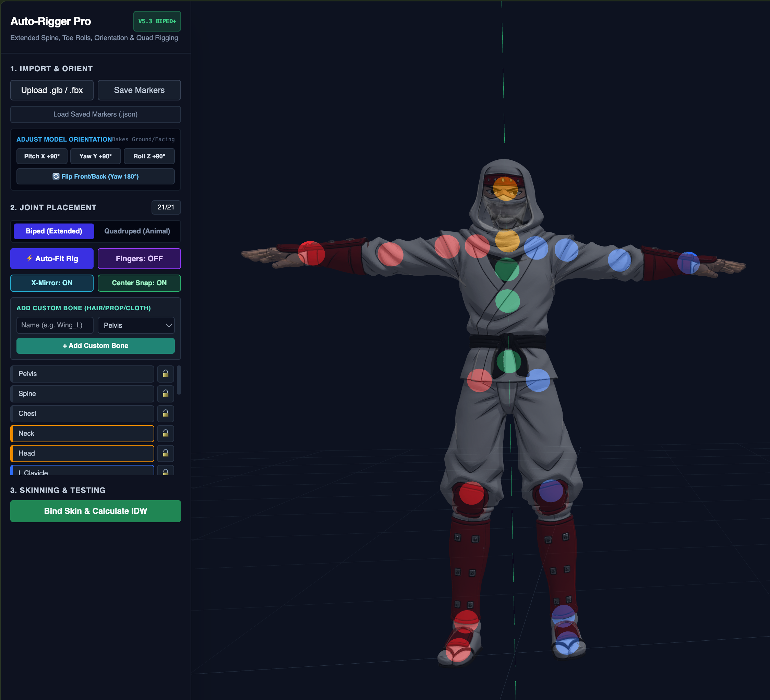
Task: Select Neck in the joint list
Action: pos(82,433)
